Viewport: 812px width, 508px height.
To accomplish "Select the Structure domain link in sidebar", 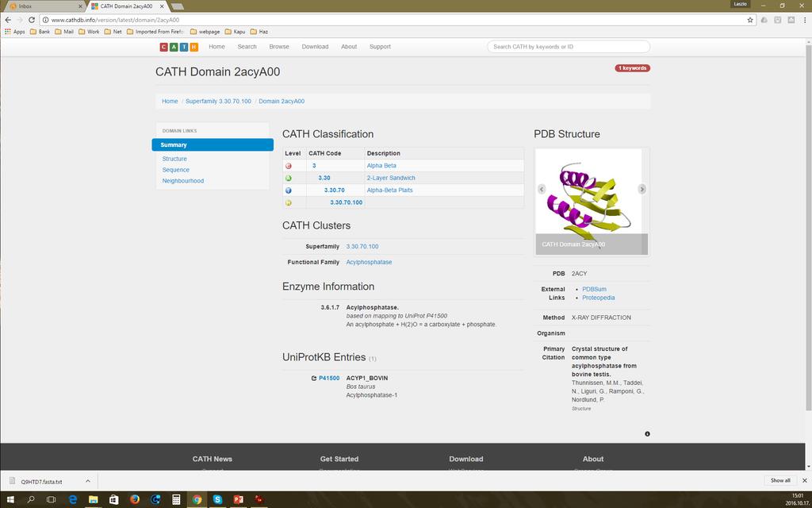I will 174,159.
